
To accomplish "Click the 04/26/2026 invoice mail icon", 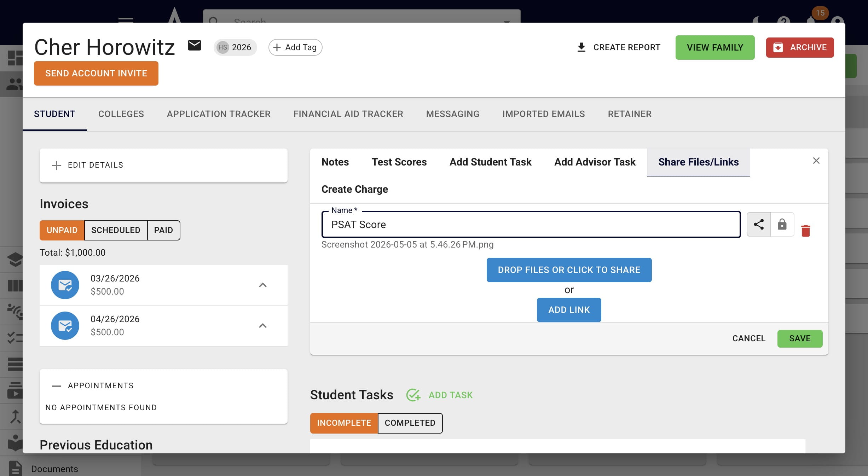I will (65, 326).
